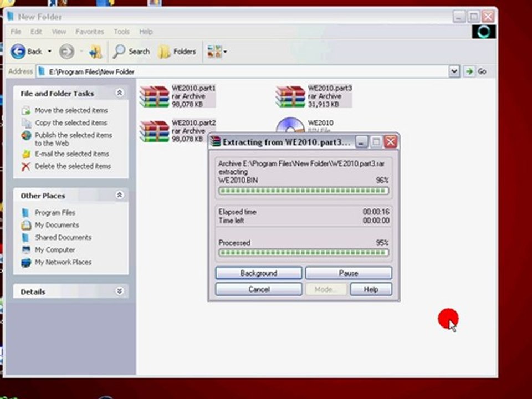The width and height of the screenshot is (532, 399).
Task: Open the Favorites menu
Action: click(x=90, y=32)
